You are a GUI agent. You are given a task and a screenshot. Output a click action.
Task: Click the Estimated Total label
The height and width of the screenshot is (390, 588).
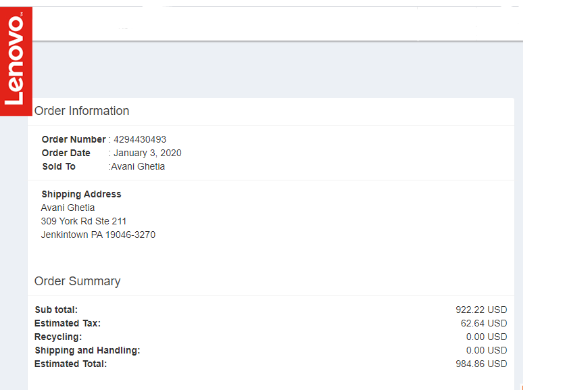71,364
